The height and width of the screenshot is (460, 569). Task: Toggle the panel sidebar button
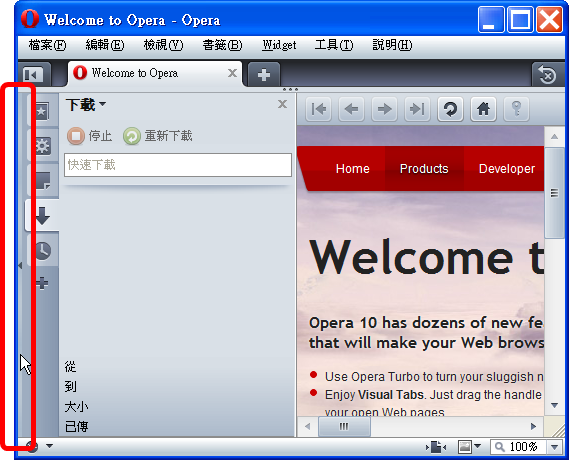point(34,75)
